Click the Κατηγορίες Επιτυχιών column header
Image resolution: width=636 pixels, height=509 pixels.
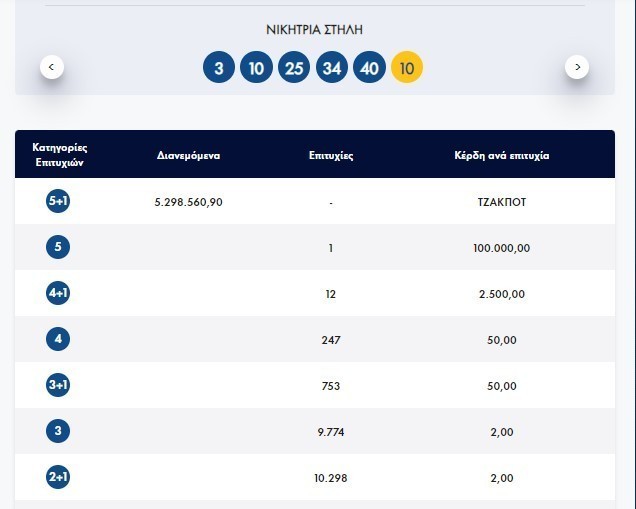(59, 155)
